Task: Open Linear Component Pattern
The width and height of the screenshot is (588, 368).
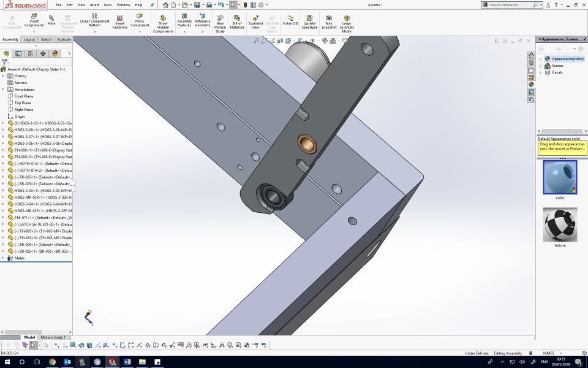Action: [x=94, y=21]
